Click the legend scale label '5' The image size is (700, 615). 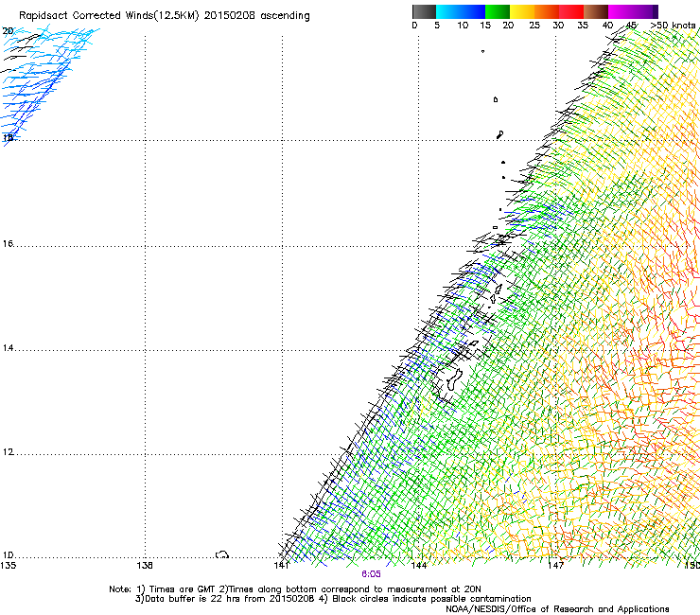pos(437,26)
